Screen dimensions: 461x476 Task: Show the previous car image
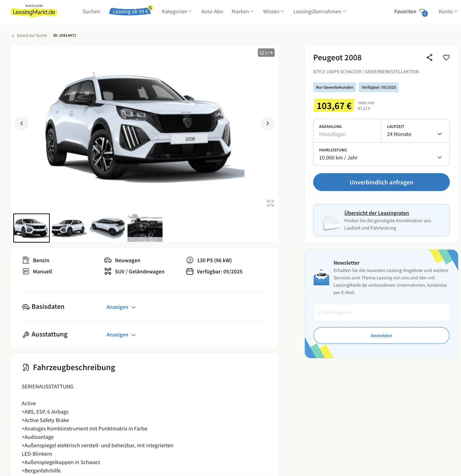coord(22,123)
